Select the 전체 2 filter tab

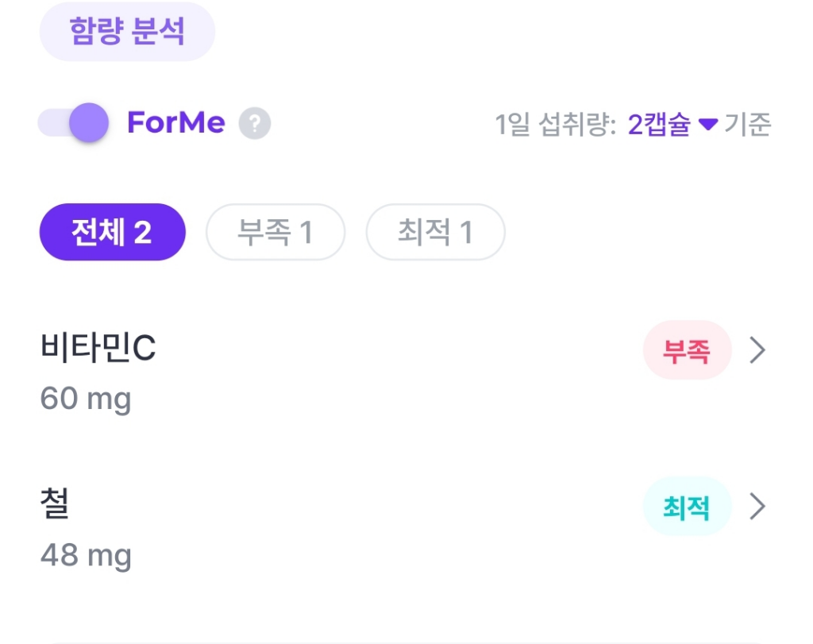pos(112,233)
